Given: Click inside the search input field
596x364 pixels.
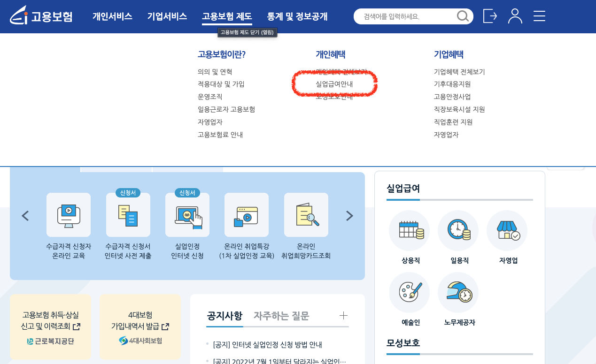Looking at the screenshot, I should tap(409, 16).
